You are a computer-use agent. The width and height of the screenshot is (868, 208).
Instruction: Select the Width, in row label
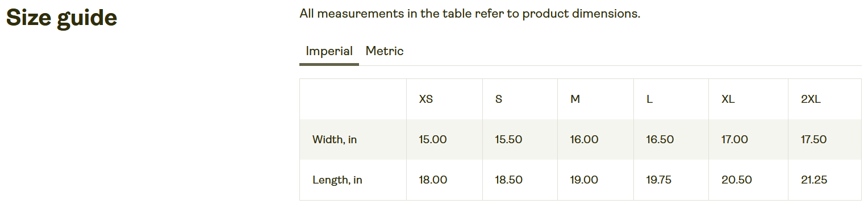click(x=335, y=139)
